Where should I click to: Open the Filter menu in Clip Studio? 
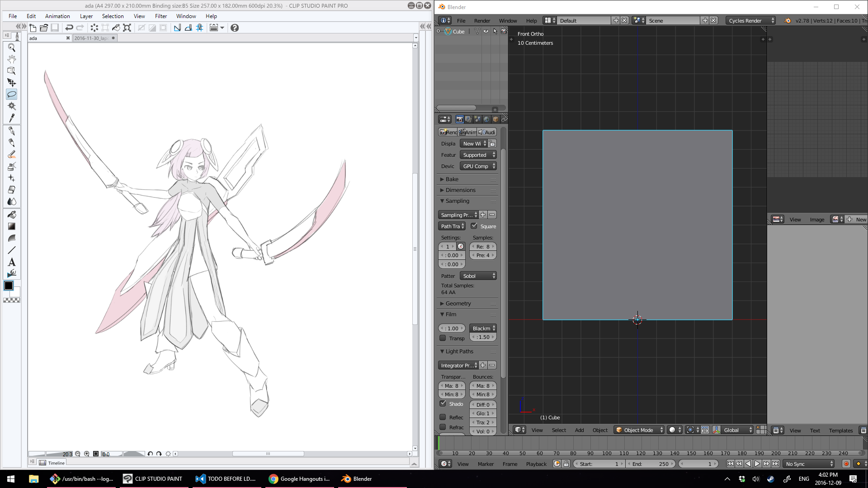click(161, 16)
